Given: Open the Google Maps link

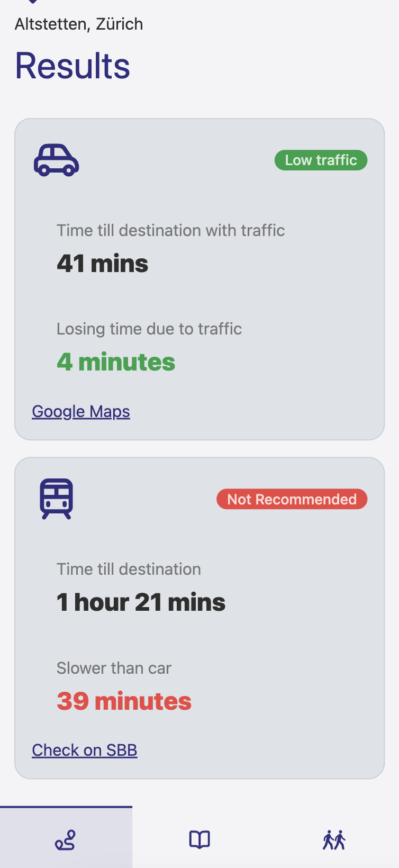Looking at the screenshot, I should coord(81,411).
